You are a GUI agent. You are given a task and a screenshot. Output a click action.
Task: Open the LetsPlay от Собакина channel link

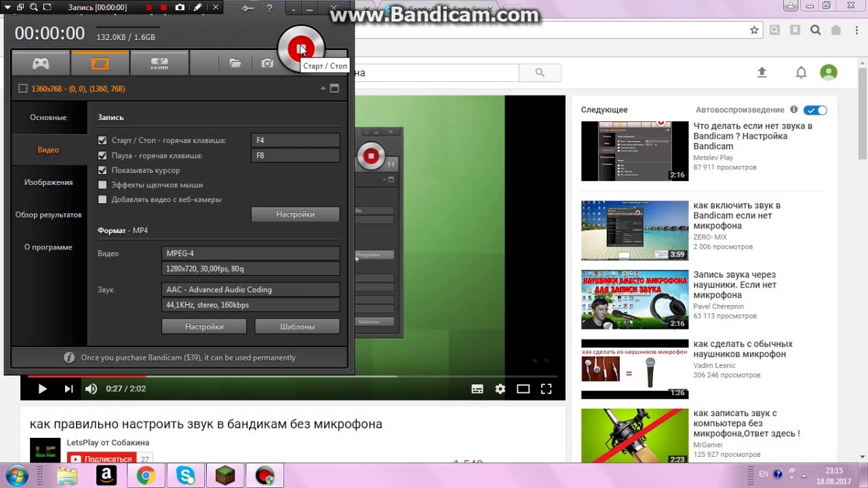[x=108, y=443]
